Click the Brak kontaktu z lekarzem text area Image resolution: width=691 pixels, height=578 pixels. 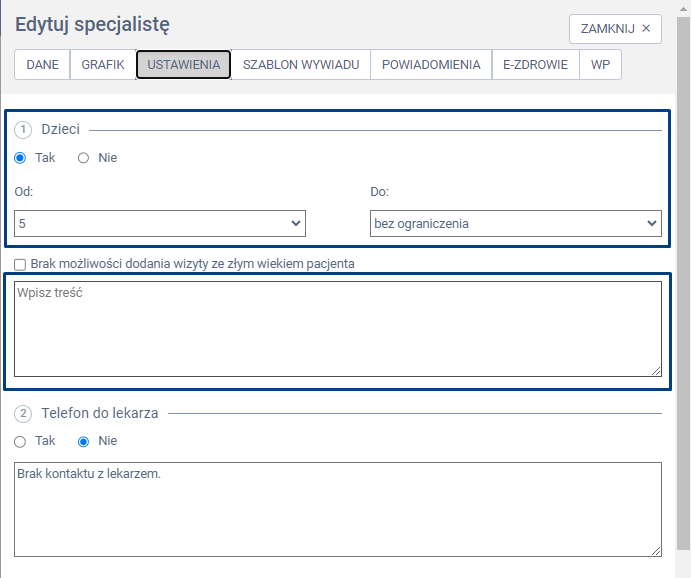tap(337, 508)
